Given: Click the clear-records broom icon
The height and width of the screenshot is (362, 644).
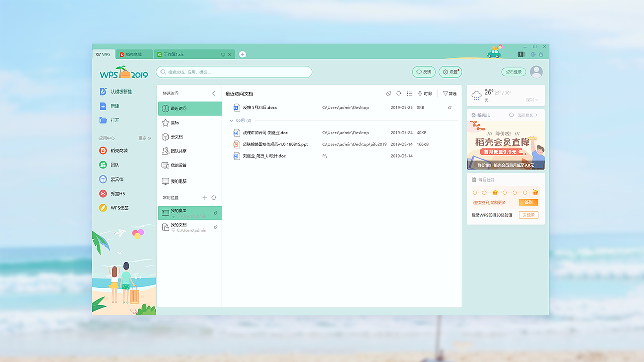Looking at the screenshot, I should coord(388,94).
